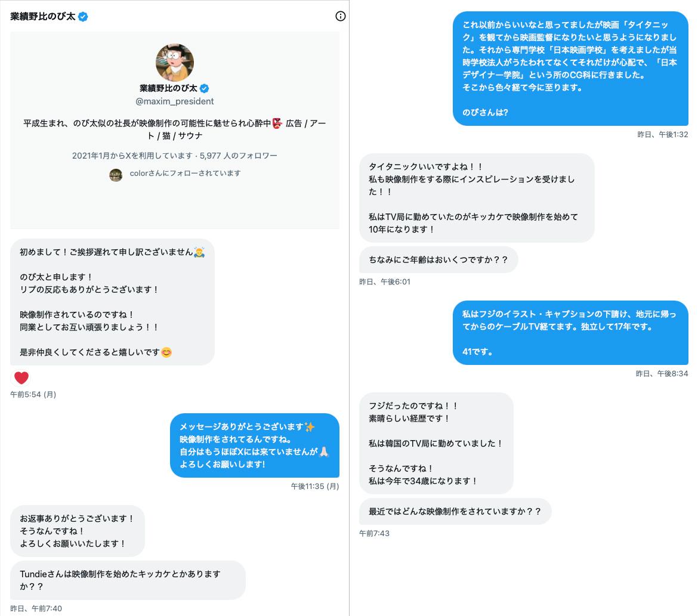Select message ちなみにご年齢はおいくつですか
Screen dimensions: 698x616
pos(438,260)
